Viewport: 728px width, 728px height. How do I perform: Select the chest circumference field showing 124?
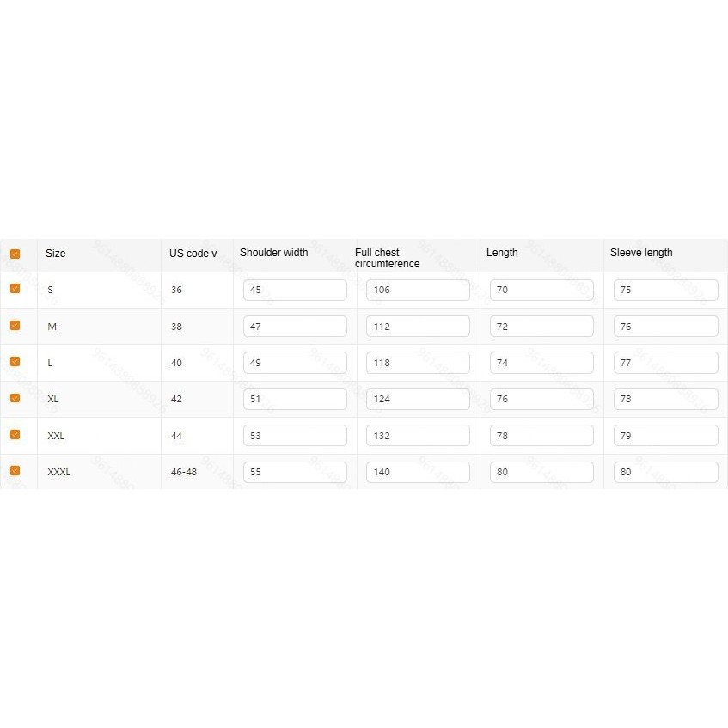pos(418,399)
